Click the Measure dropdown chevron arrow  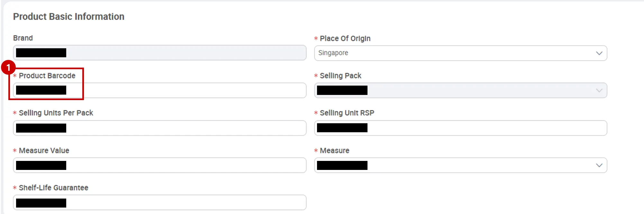pos(599,165)
